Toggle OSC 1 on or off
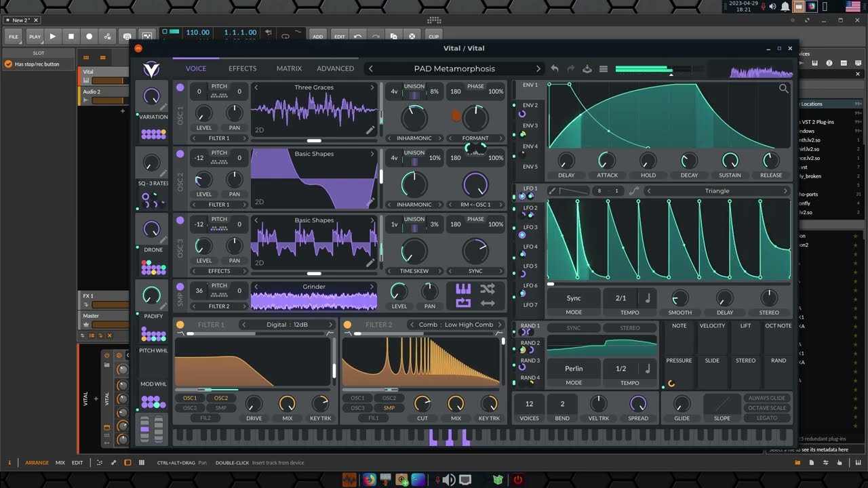Viewport: 868px width, 488px height. (x=180, y=87)
